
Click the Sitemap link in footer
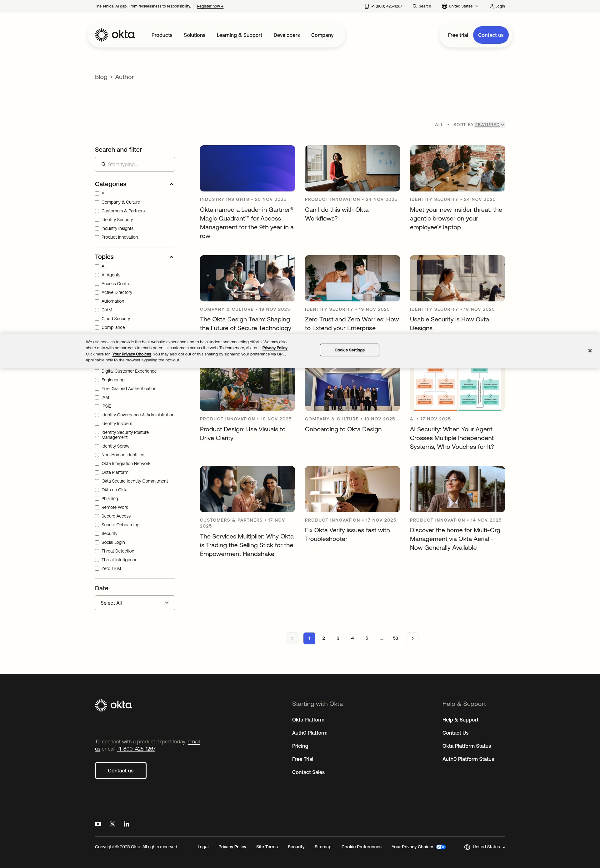[x=323, y=847]
